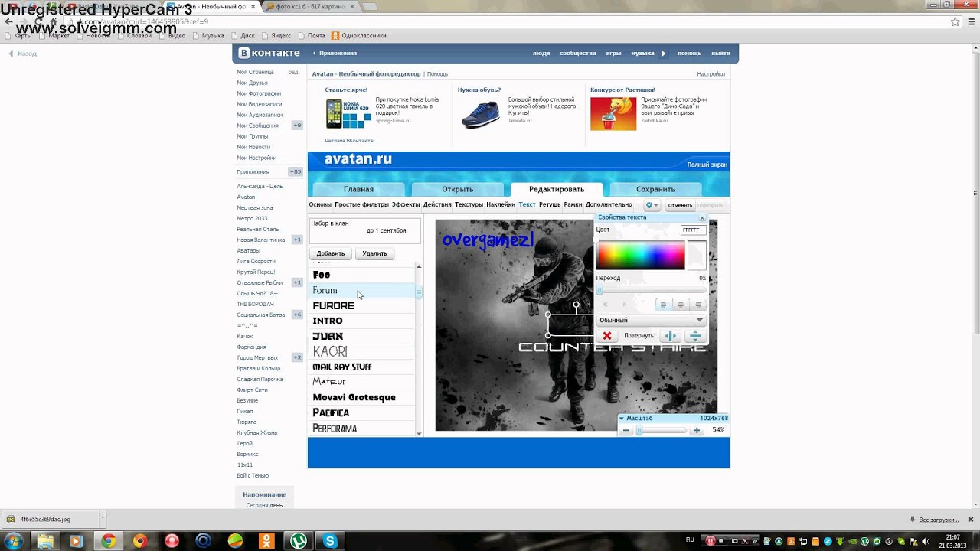Align text to the left
Screen dimensions: 980x551
[x=664, y=305]
